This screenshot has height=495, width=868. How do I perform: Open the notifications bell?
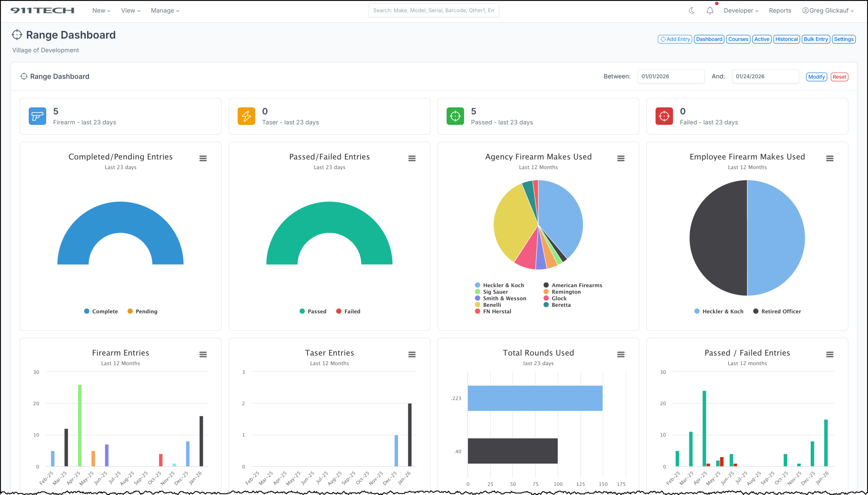coord(710,11)
